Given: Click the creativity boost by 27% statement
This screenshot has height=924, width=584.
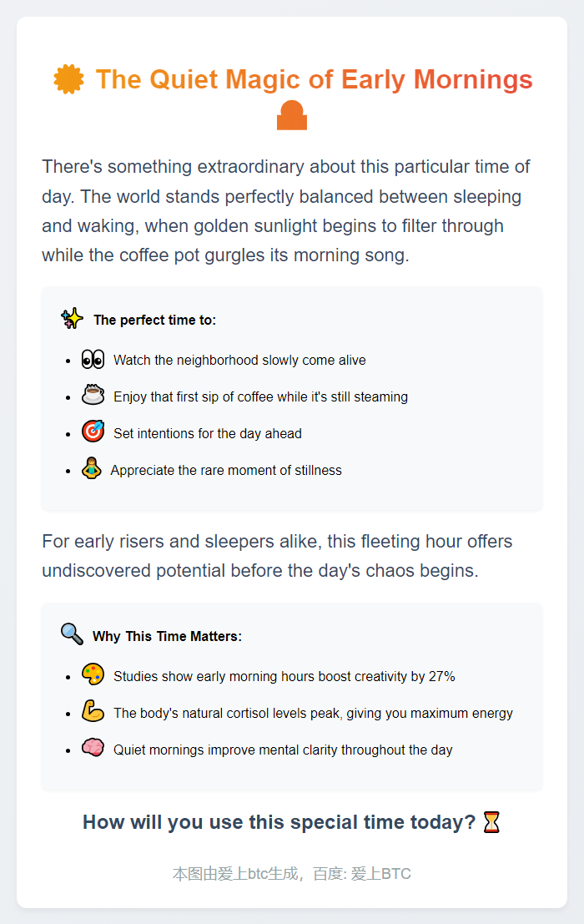Looking at the screenshot, I should tap(284, 677).
